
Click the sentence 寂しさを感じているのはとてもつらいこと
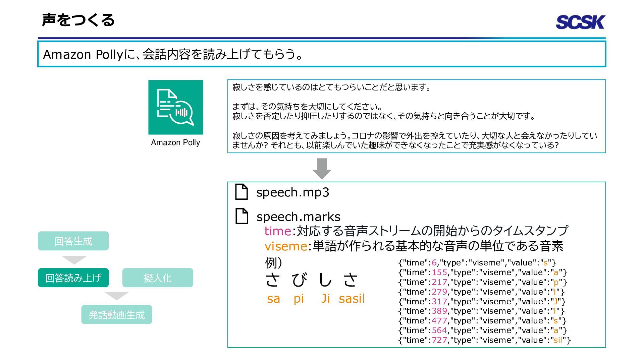pos(331,87)
